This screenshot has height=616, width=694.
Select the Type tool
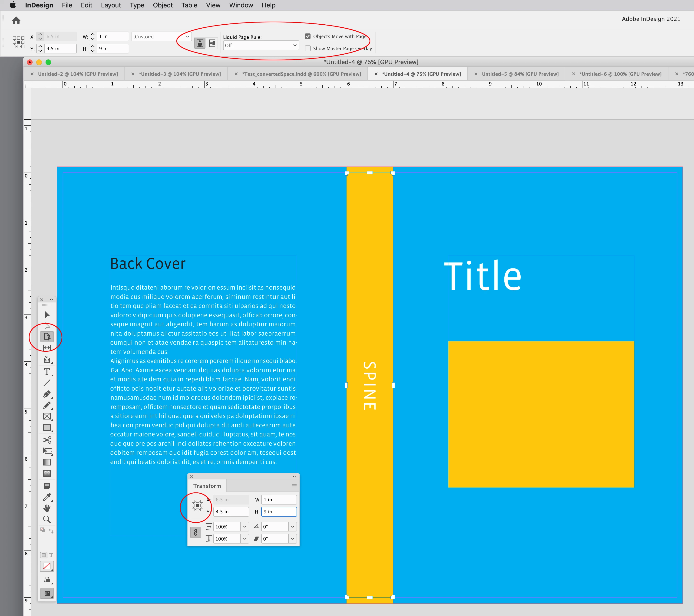(x=47, y=372)
